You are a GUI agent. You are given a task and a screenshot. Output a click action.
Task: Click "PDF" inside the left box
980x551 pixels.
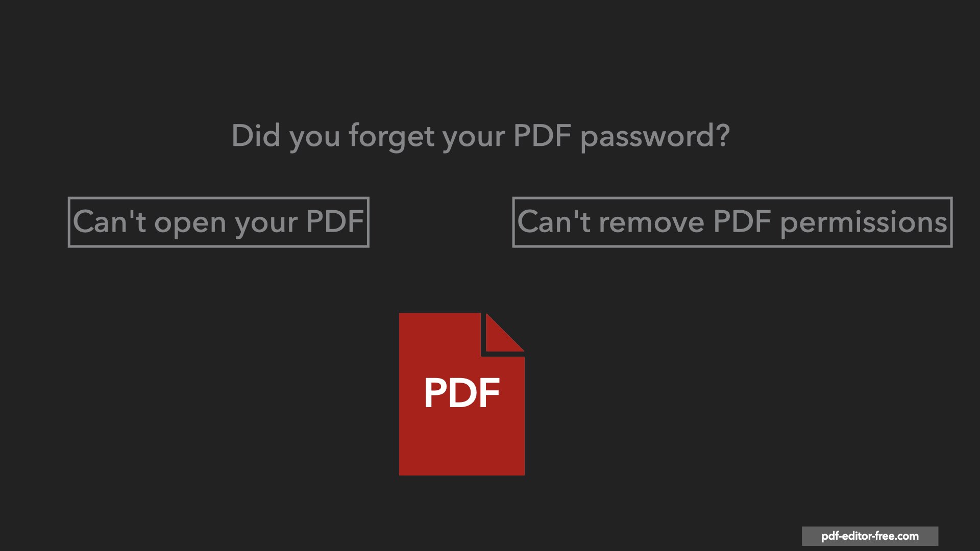[x=334, y=221]
